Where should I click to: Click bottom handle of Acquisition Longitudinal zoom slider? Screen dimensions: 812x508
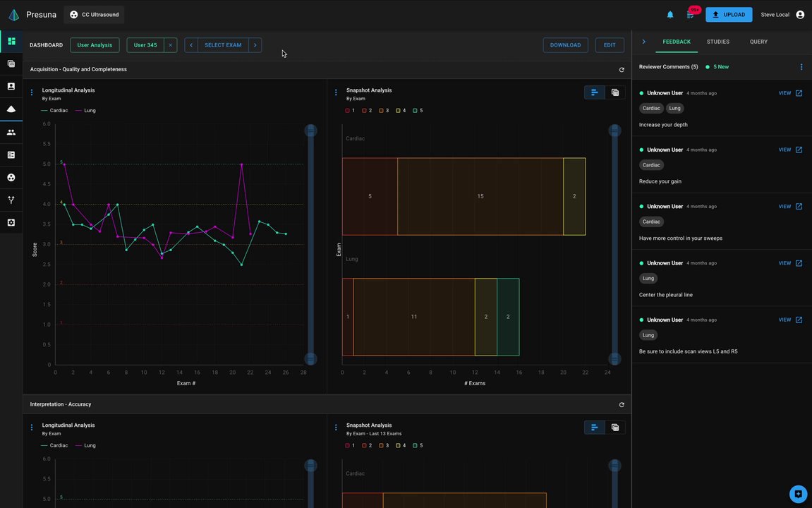pyautogui.click(x=310, y=358)
